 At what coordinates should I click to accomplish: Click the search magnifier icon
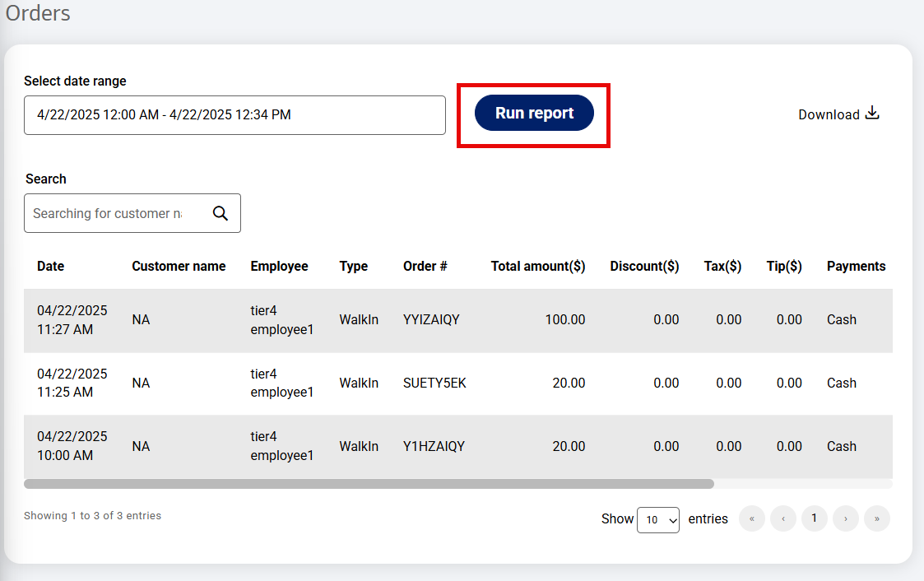pos(221,213)
